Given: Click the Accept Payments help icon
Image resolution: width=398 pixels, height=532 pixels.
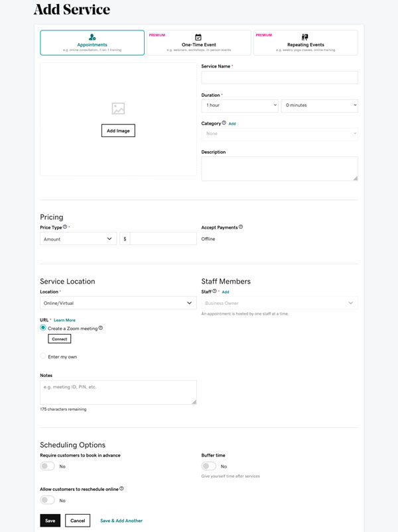Looking at the screenshot, I should (x=241, y=227).
